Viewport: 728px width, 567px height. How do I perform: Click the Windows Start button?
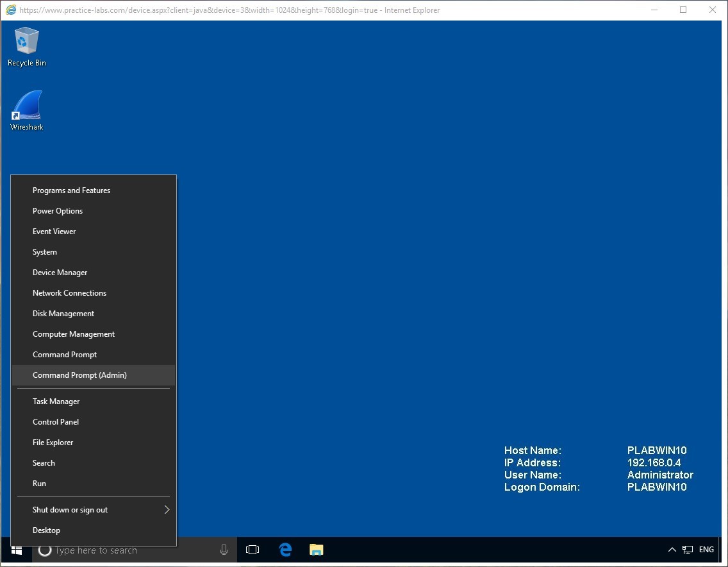click(x=17, y=550)
